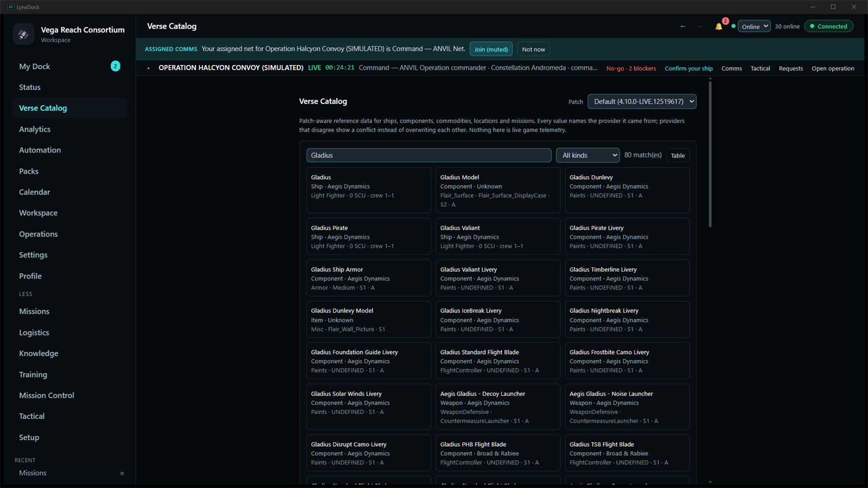Screen dimensions: 868x488
Task: Click Join (muted) for assigned comms
Action: (x=491, y=49)
